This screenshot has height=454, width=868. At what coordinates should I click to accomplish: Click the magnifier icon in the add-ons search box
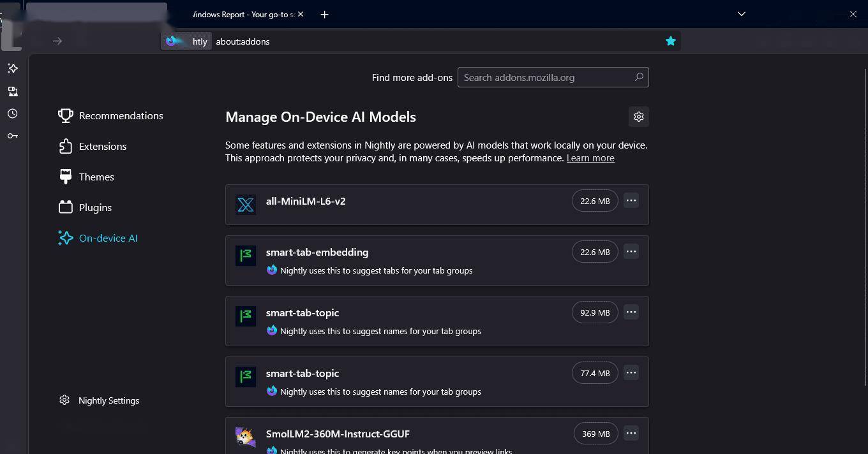pos(638,77)
